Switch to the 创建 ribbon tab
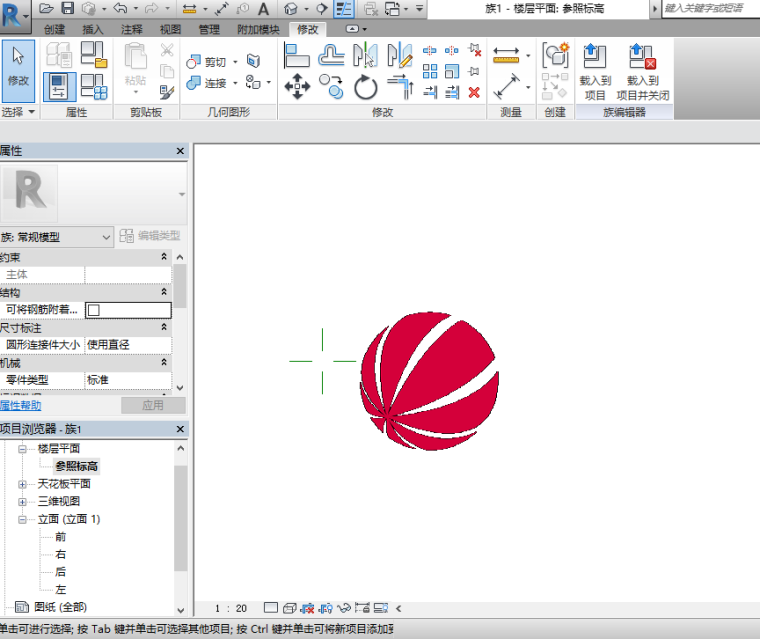The height and width of the screenshot is (639, 760). 55,30
